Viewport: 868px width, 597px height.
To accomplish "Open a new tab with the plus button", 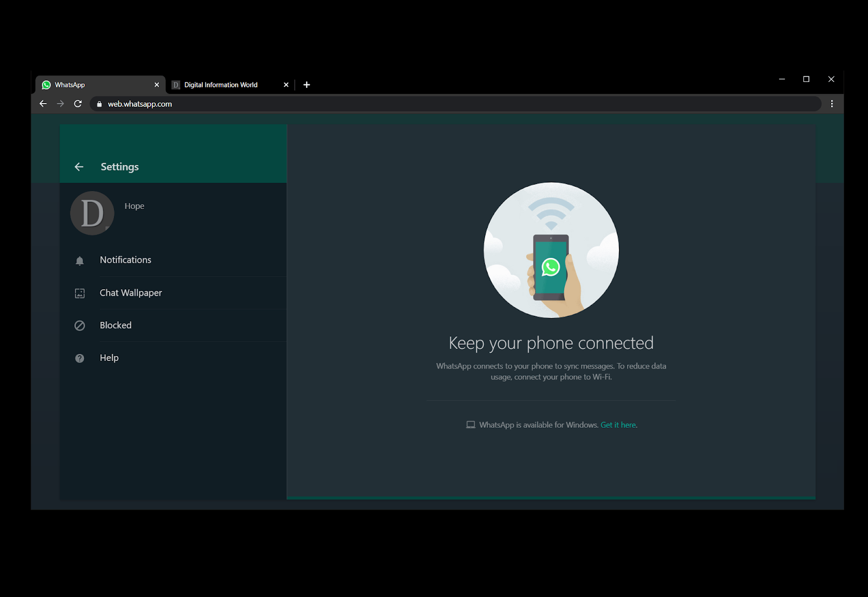I will [307, 85].
